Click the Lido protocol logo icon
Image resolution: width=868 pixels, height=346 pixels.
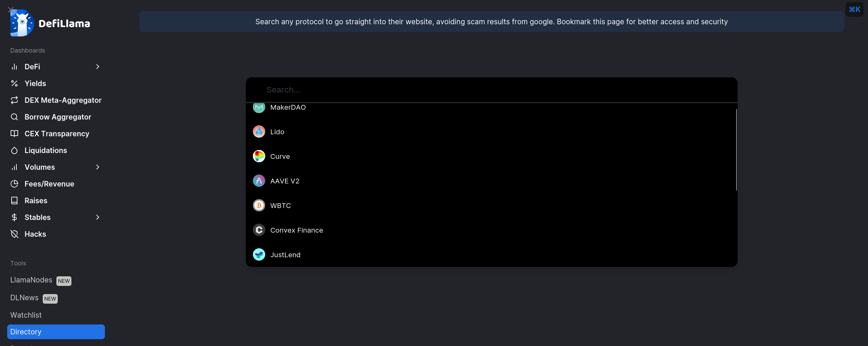pos(259,132)
